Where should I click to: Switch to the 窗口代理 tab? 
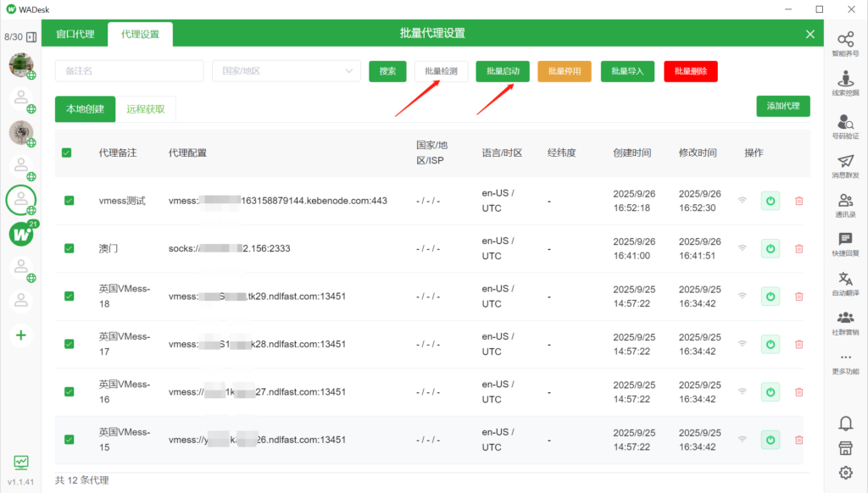coord(75,34)
